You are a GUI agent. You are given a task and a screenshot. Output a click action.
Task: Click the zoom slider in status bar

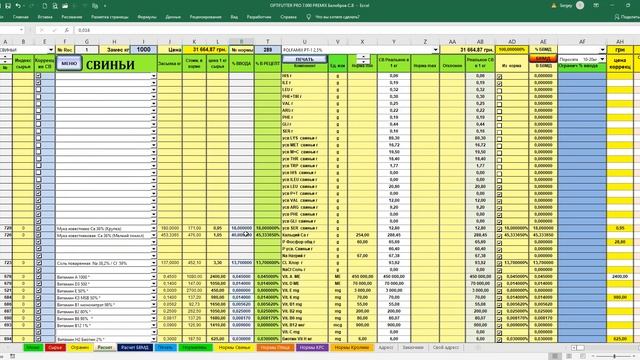tap(614, 356)
